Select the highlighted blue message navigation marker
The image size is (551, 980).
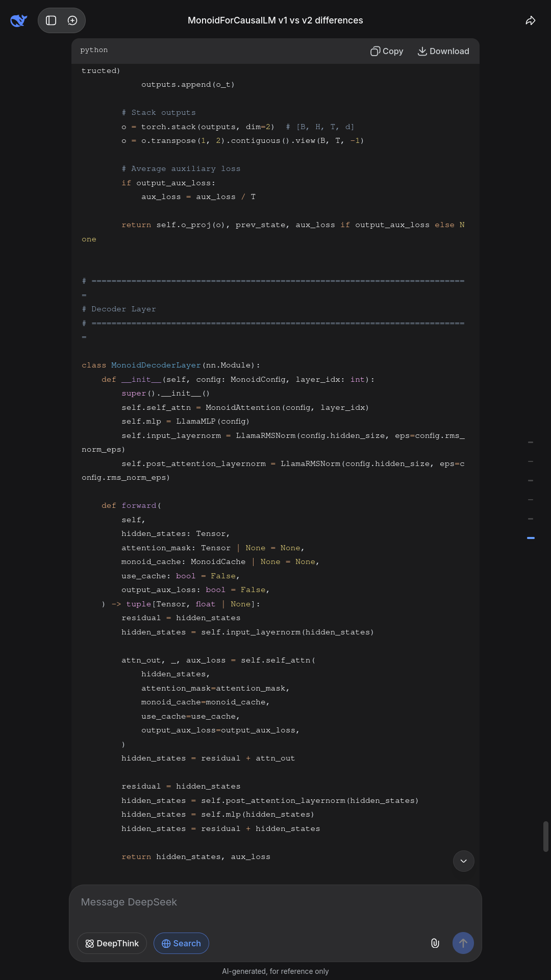point(531,538)
